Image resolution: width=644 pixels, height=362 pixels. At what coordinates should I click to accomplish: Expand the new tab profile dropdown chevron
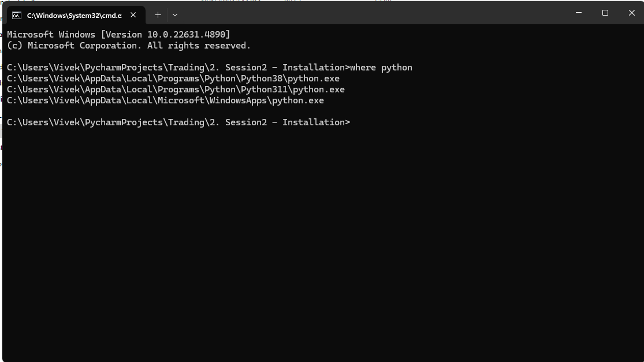pyautogui.click(x=175, y=15)
